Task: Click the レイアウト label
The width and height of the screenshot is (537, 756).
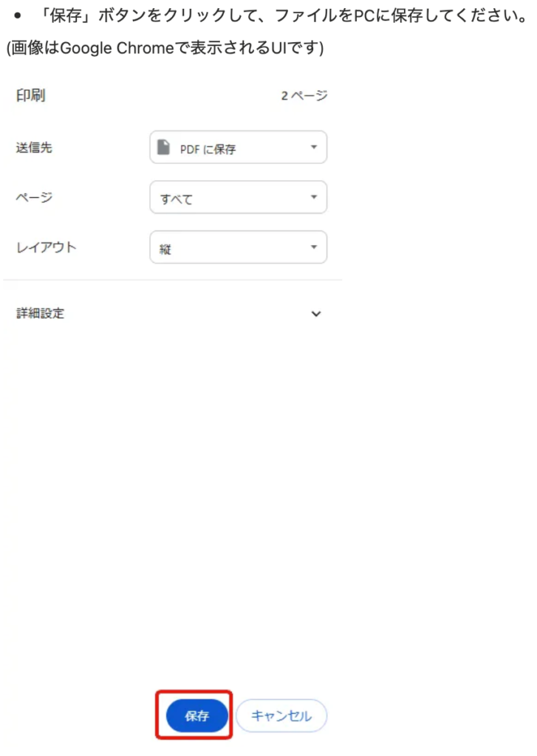Action: pos(47,247)
